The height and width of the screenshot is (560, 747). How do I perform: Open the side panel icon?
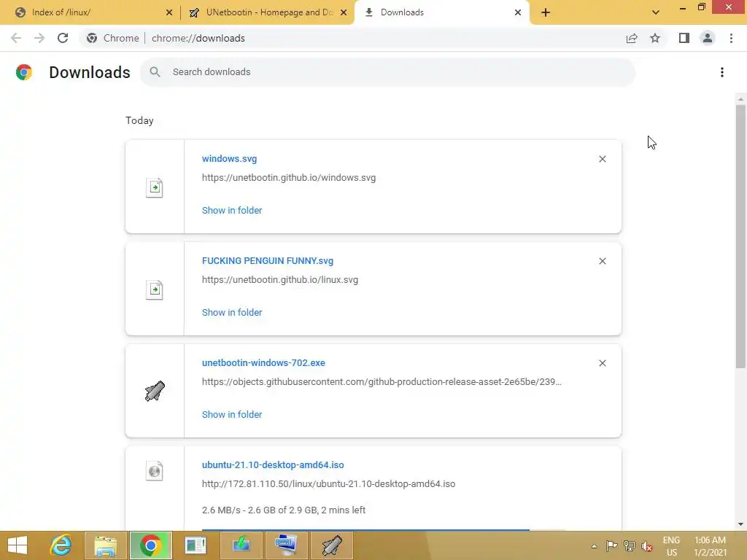coord(684,38)
